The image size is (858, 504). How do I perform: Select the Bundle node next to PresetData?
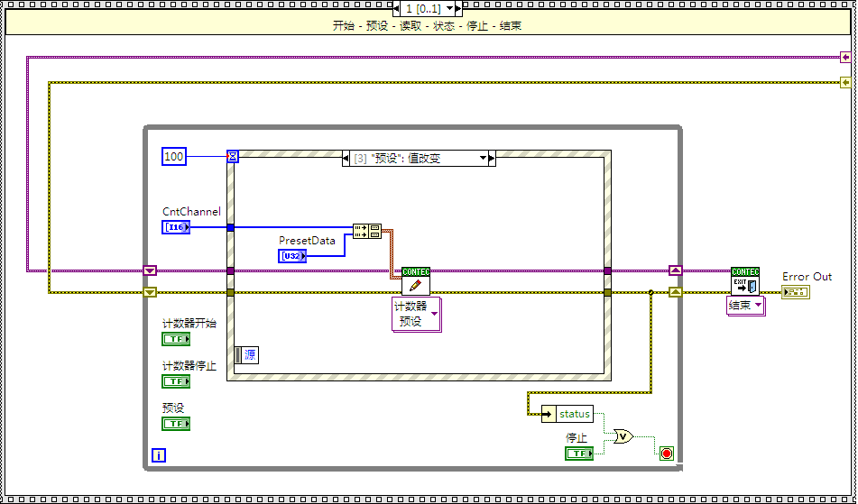pyautogui.click(x=367, y=232)
